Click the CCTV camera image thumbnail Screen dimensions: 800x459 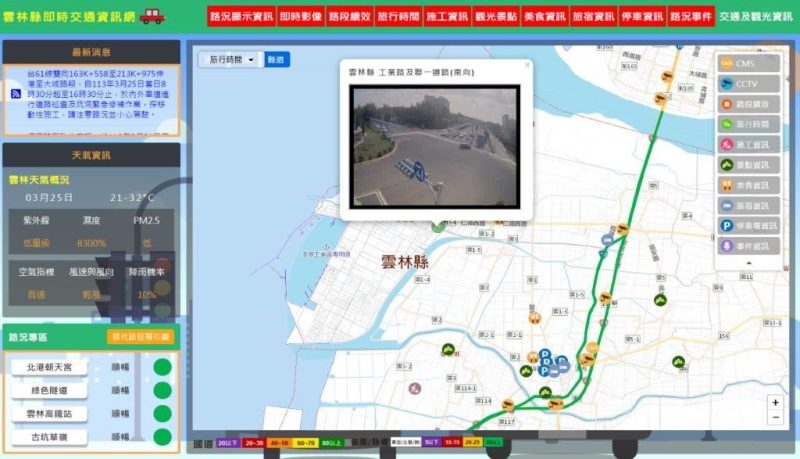coord(434,146)
